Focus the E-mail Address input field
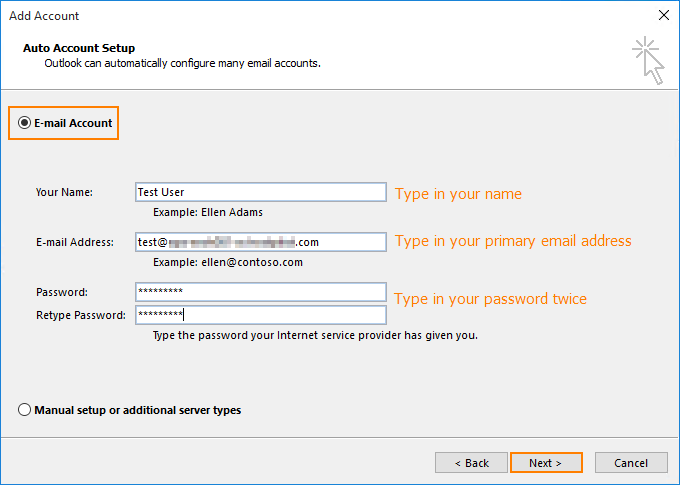The width and height of the screenshot is (680, 485). click(x=260, y=242)
